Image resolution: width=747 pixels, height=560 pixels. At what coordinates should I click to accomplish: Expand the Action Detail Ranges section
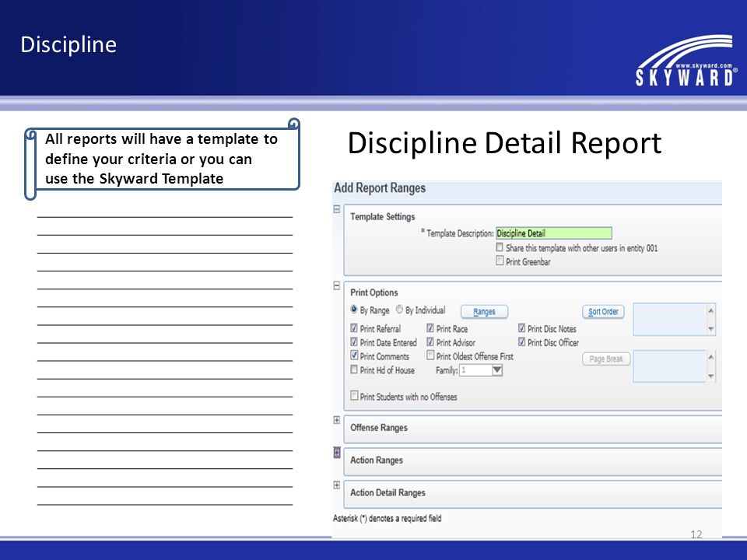337,485
